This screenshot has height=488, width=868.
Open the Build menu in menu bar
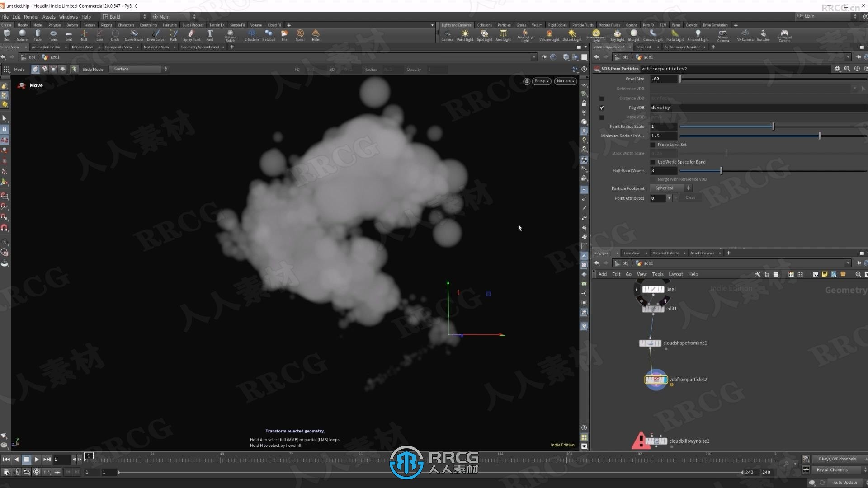115,16
